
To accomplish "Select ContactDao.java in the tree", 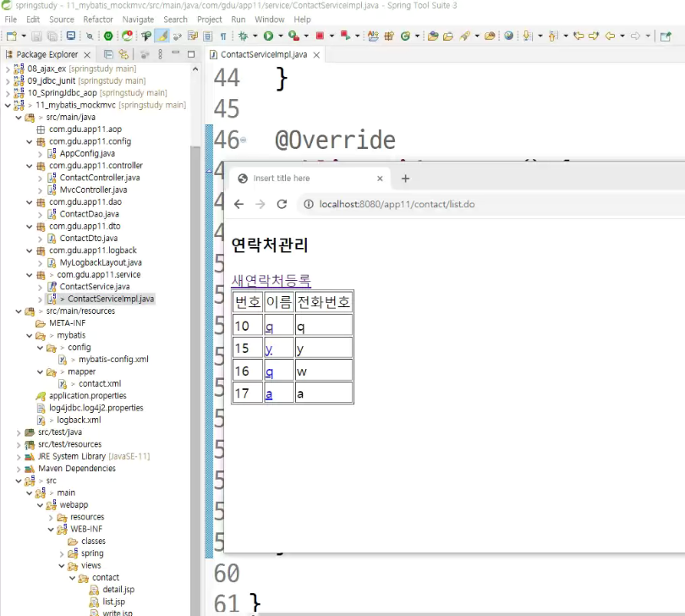I will (x=89, y=214).
